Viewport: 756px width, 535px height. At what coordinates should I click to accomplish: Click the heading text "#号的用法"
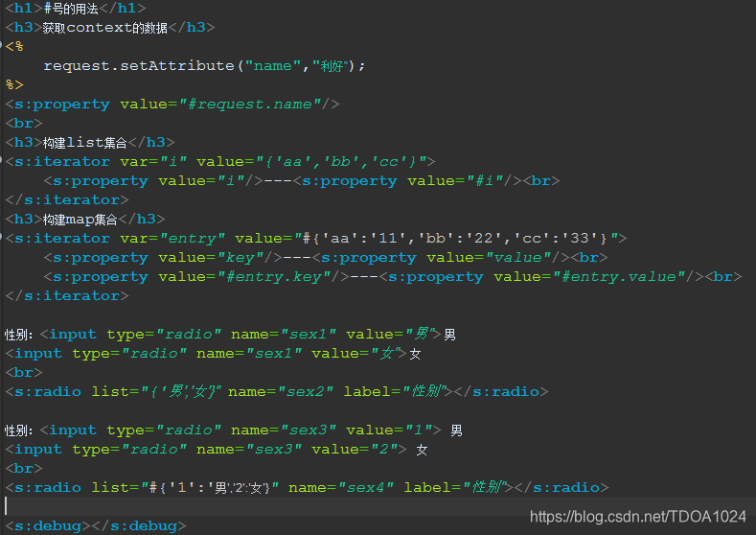pyautogui.click(x=70, y=9)
